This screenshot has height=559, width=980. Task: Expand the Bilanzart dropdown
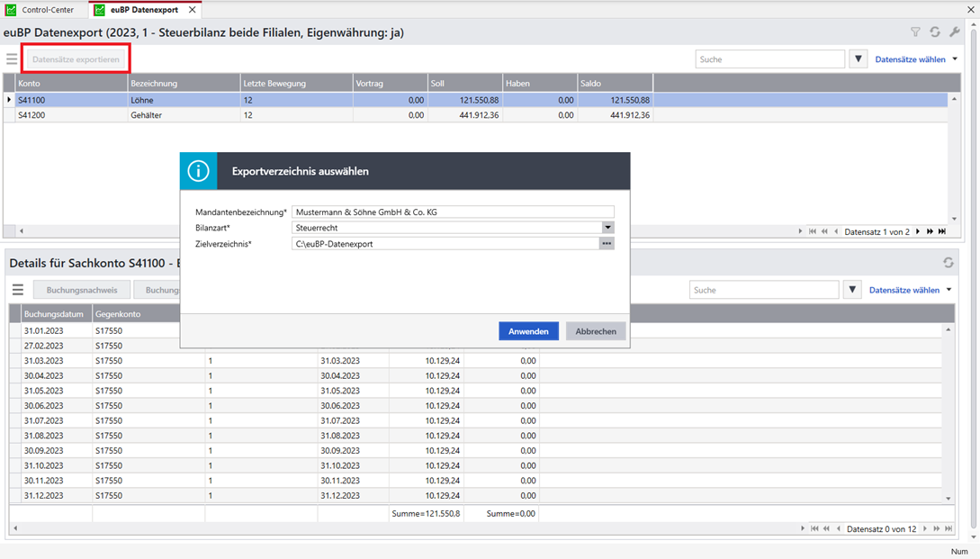pos(607,228)
